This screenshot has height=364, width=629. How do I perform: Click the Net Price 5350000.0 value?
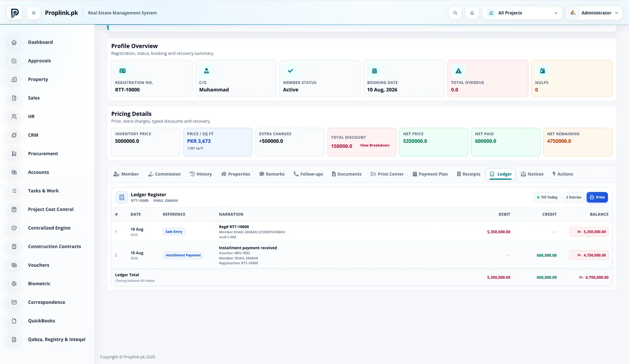[415, 141]
